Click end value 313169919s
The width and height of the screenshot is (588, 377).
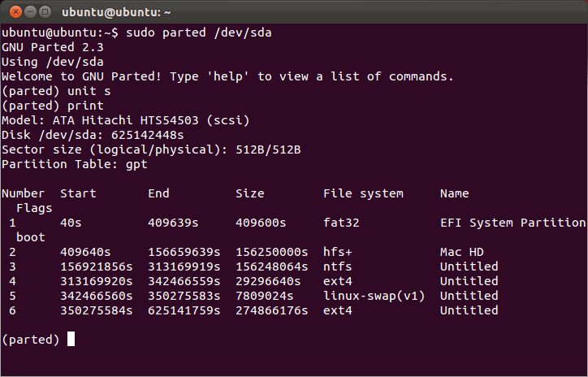(x=184, y=266)
